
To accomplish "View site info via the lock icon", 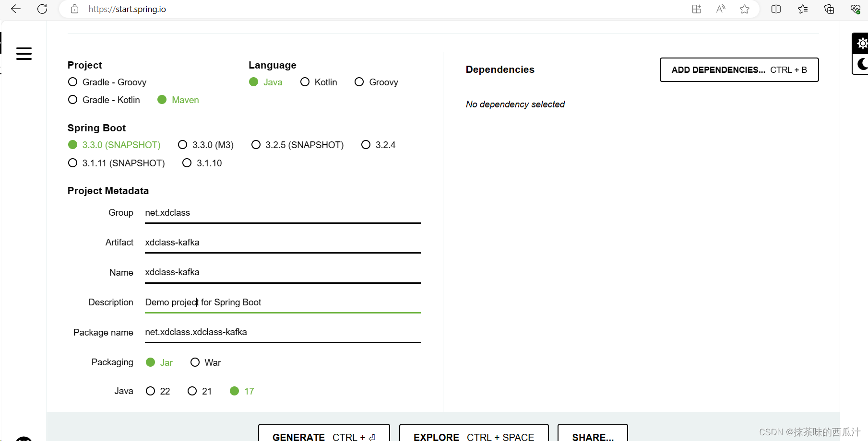I will (74, 9).
